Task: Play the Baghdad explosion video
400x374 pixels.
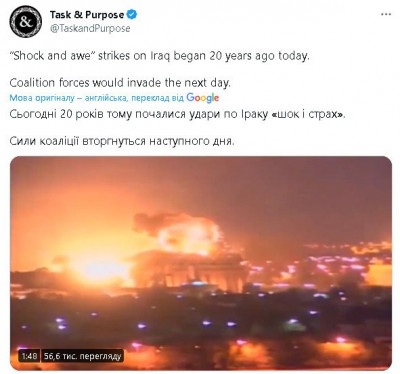Action: 201,263
